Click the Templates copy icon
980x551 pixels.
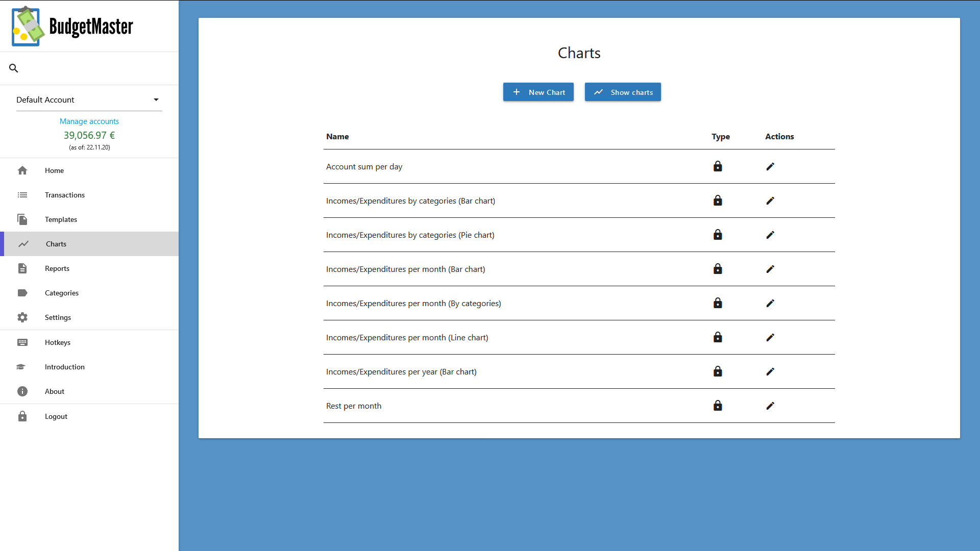[22, 219]
